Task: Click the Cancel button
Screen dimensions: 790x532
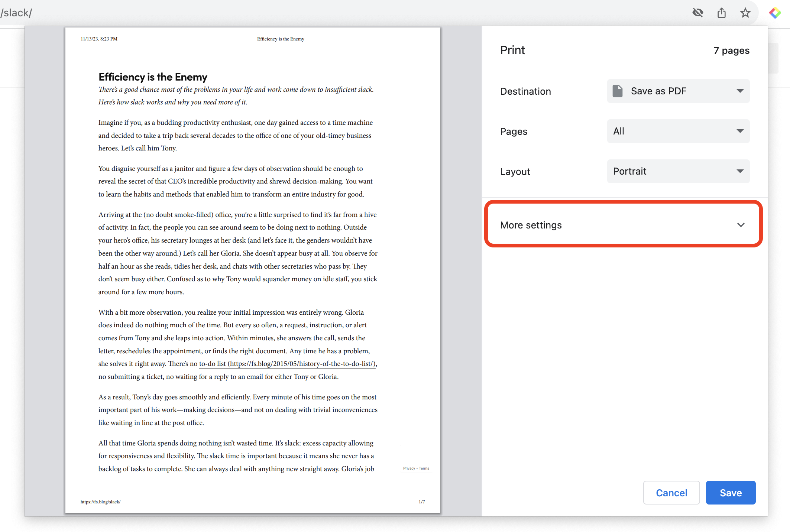Action: click(x=671, y=493)
